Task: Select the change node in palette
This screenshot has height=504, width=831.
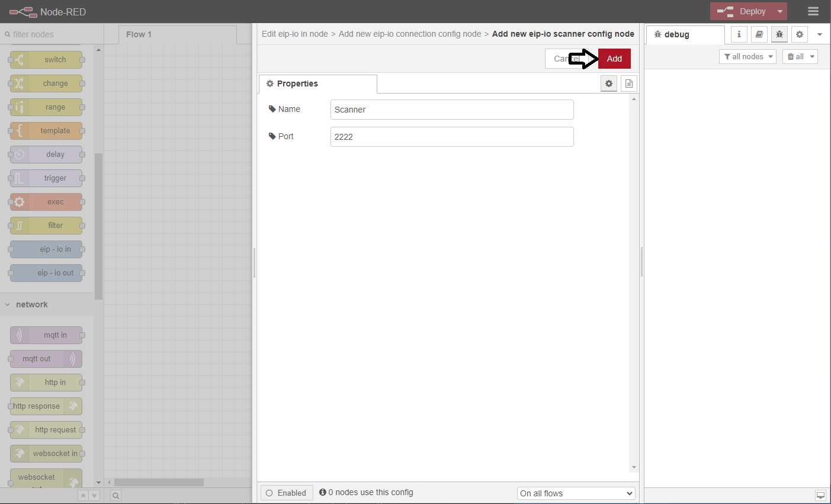Action: pyautogui.click(x=46, y=84)
